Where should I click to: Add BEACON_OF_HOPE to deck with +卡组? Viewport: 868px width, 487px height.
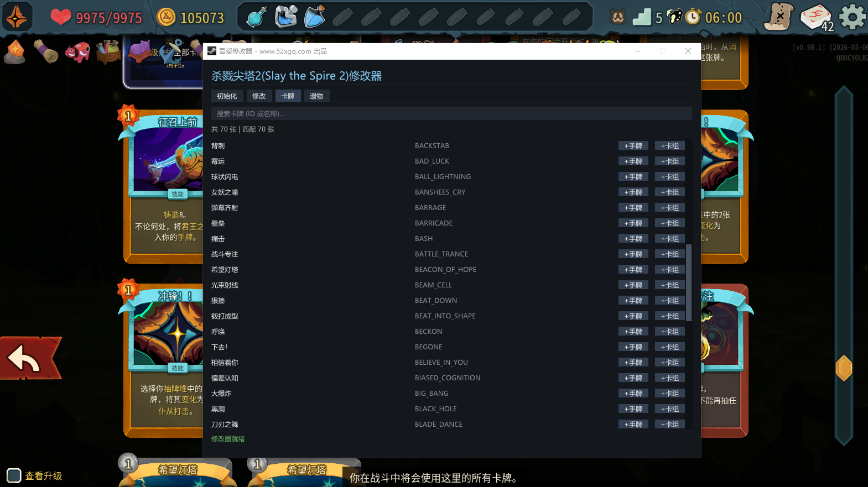tap(670, 270)
